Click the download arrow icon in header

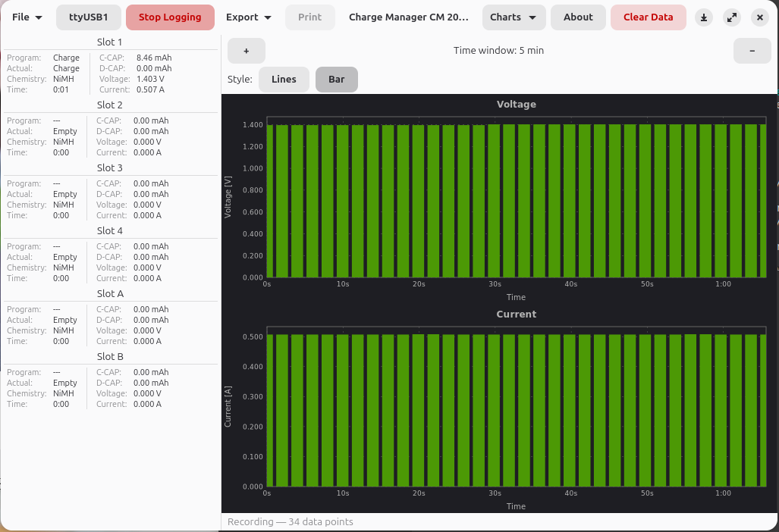(704, 17)
